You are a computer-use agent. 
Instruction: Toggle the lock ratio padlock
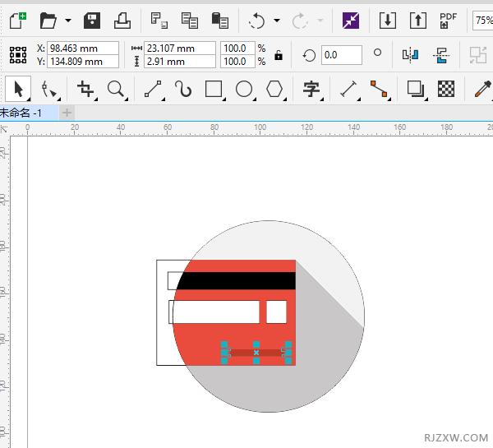(279, 55)
